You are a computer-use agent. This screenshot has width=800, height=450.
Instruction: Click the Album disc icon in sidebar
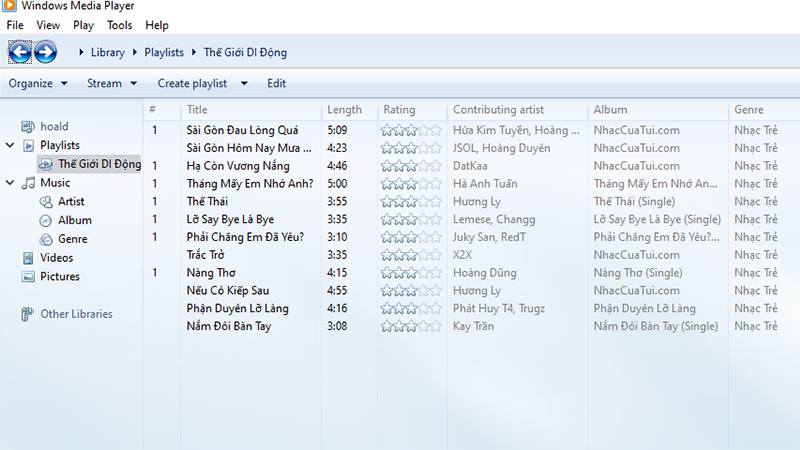[x=46, y=220]
